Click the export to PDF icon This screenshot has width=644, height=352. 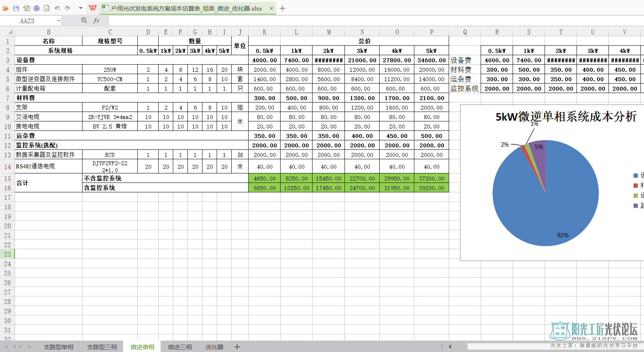click(26, 8)
